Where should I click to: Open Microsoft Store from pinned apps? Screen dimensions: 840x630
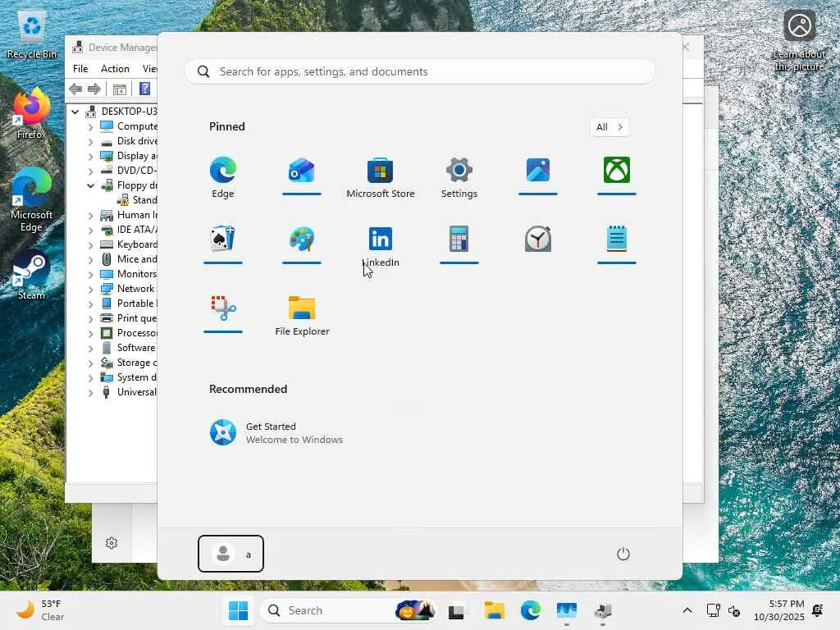[x=381, y=177]
